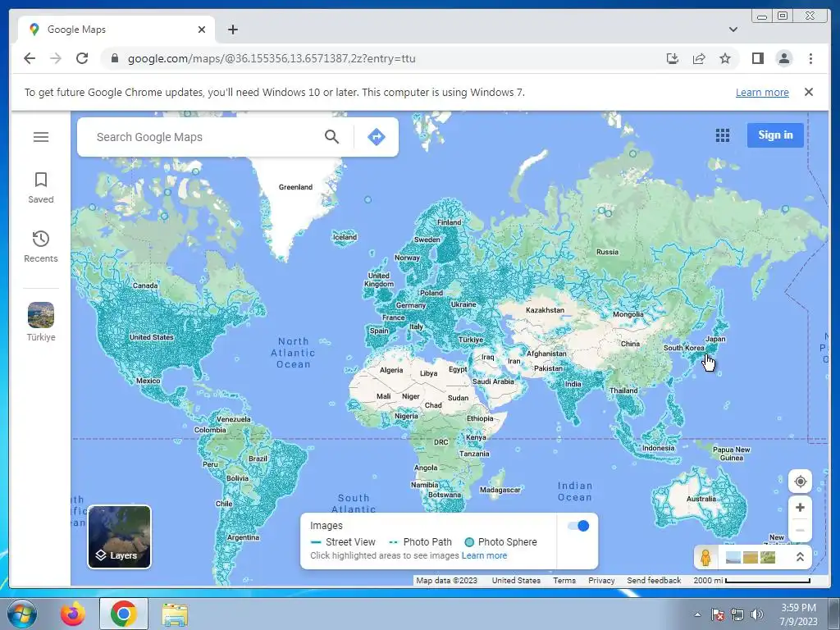Open the volume speaker tray icon

pos(756,614)
